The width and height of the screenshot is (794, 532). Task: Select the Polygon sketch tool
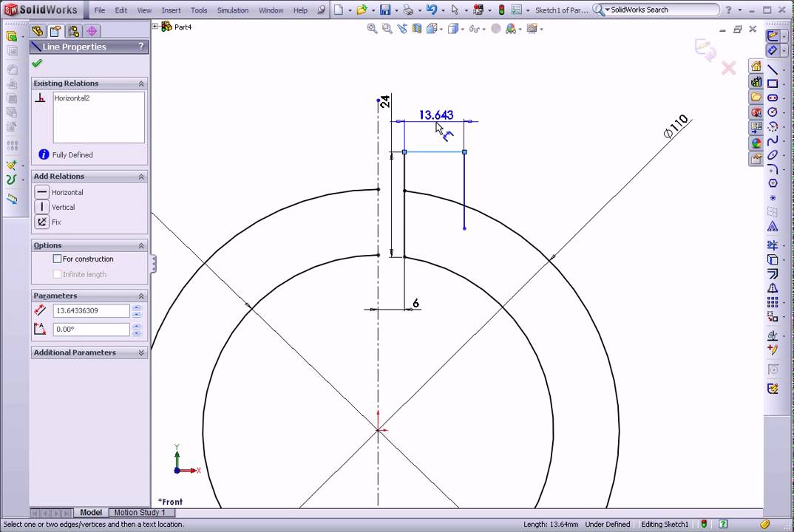[x=773, y=183]
